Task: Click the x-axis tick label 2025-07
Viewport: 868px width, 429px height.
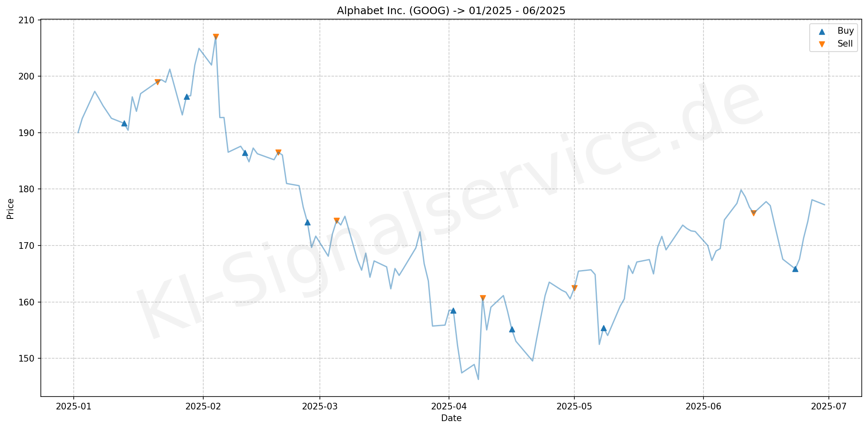Action: pyautogui.click(x=828, y=407)
